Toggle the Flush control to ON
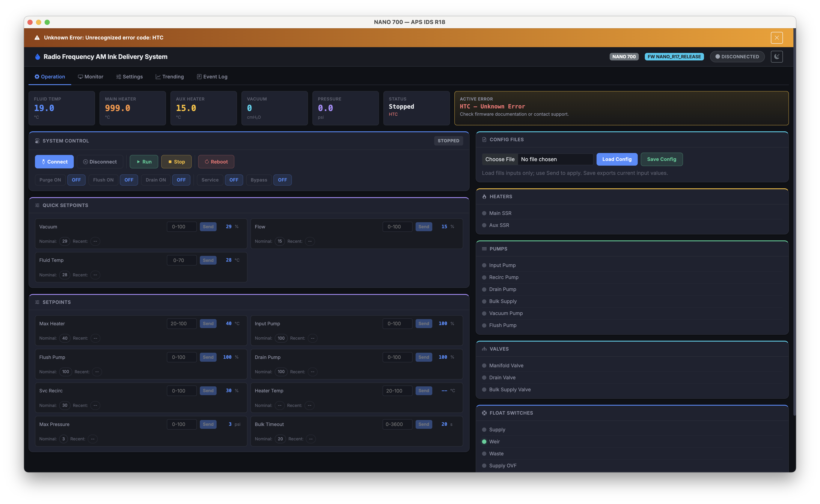 click(103, 180)
